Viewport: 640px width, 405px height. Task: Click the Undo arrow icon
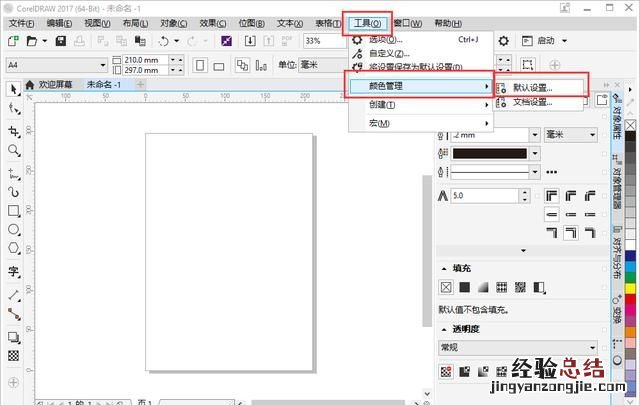click(x=164, y=41)
